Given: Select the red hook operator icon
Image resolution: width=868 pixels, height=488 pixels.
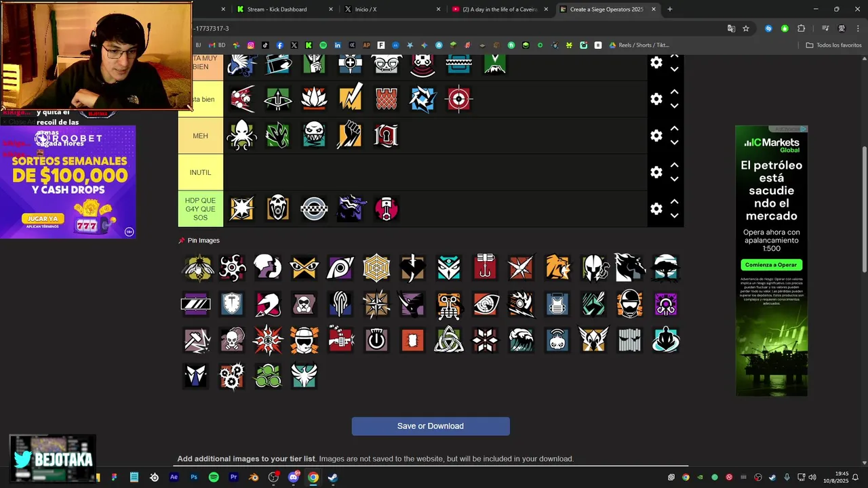Looking at the screenshot, I should pyautogui.click(x=485, y=268).
